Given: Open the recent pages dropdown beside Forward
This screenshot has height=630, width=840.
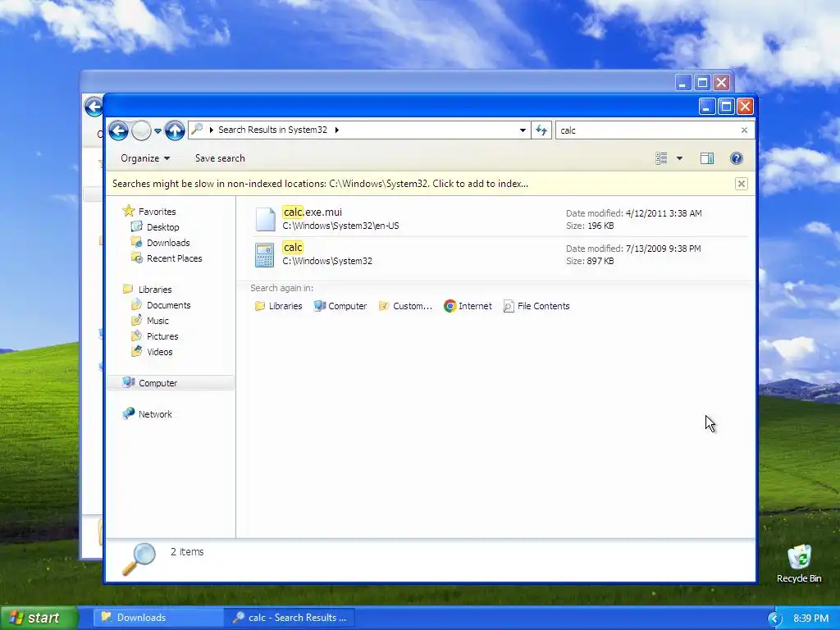Looking at the screenshot, I should (x=157, y=130).
